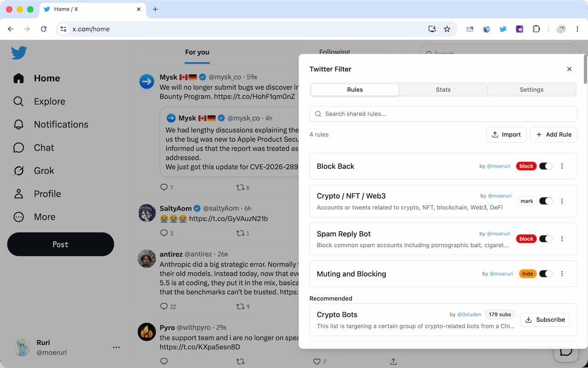The image size is (588, 368).
Task: Click the blue bird extension icon in toolbar
Action: point(503,29)
